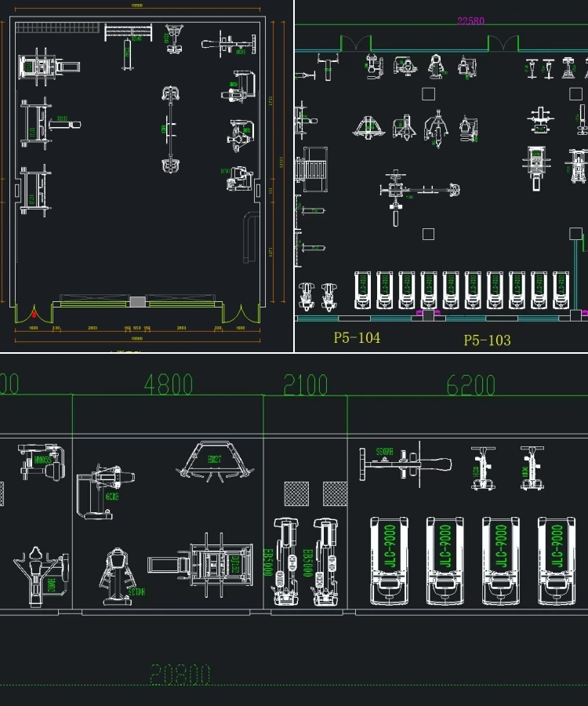Select the first treadmill in the row of ten
This screenshot has height=706, width=588.
[x=362, y=290]
